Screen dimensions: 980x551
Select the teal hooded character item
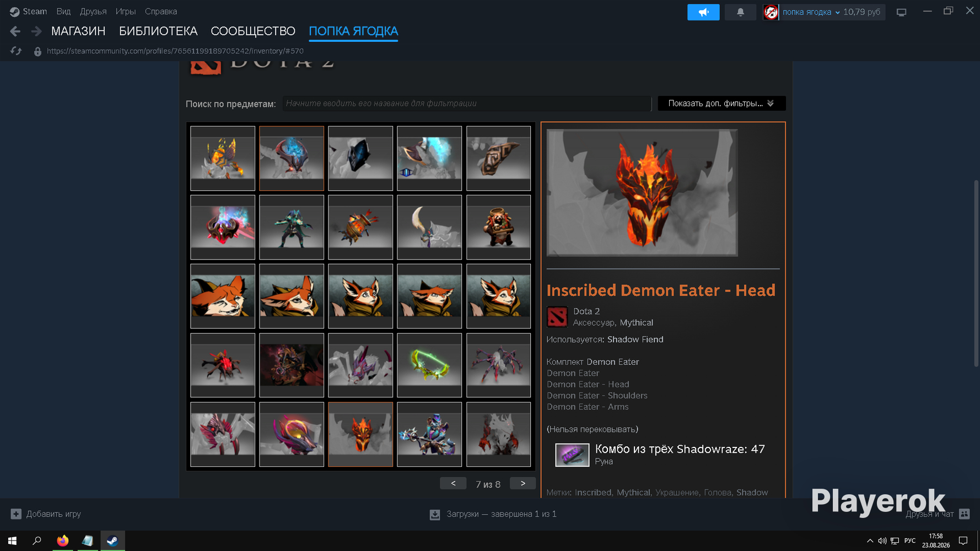[292, 228]
